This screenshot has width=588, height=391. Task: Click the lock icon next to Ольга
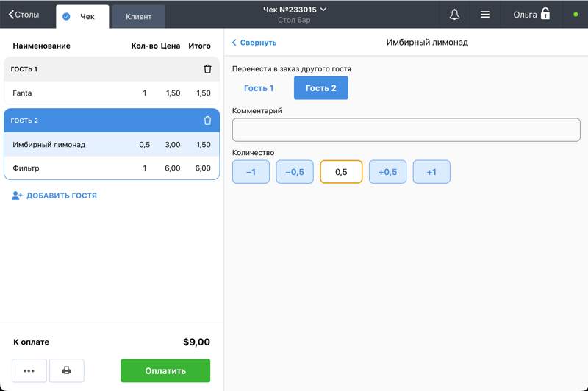[x=545, y=14]
